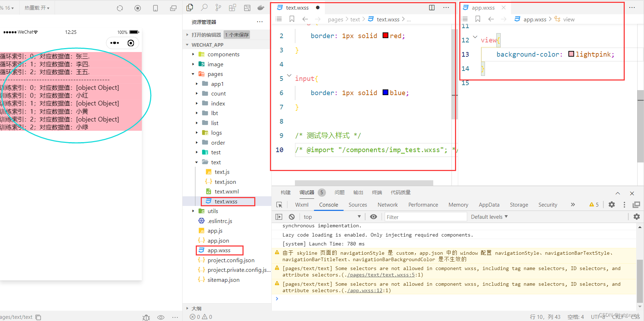This screenshot has height=321, width=644.
Task: Open devtools settings gear next to warnings count
Action: (612, 204)
